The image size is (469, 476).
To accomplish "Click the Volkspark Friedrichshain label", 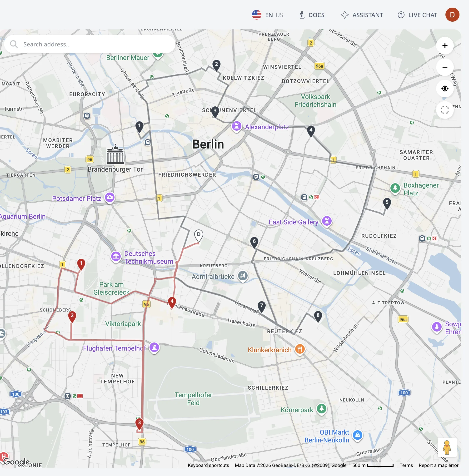I will point(315,101).
